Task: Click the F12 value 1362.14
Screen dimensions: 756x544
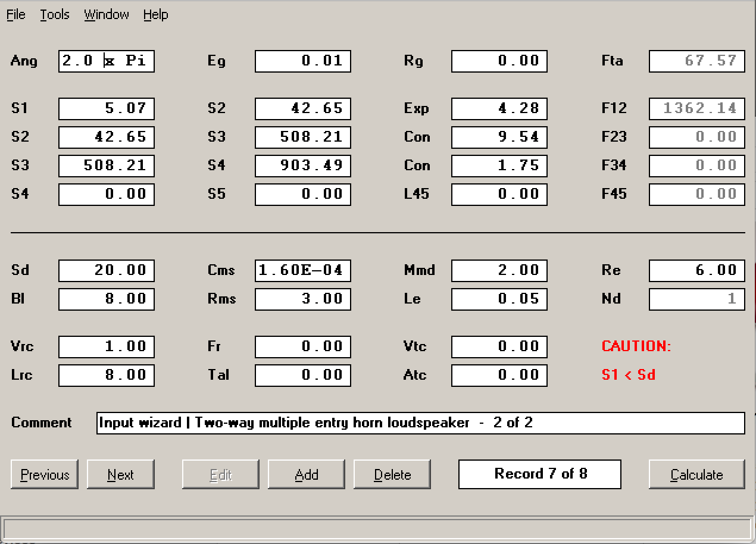Action: point(697,108)
